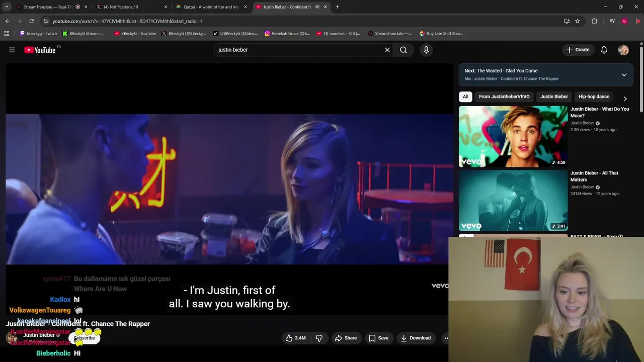The image size is (644, 362).
Task: Subscribe to the Justin Bieber channel
Action: coord(85,338)
